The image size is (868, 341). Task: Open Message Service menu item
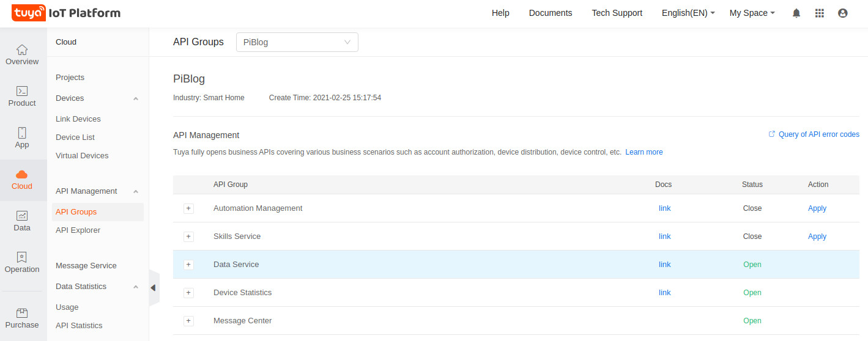click(x=86, y=266)
